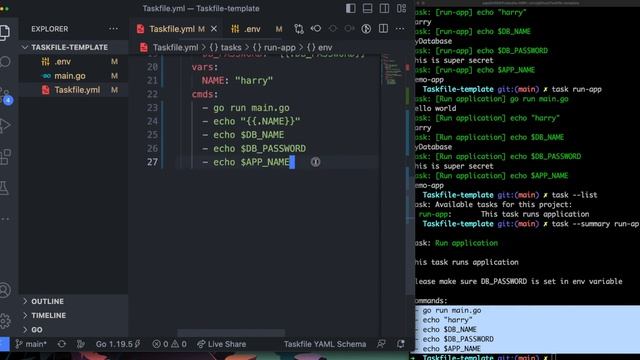640x360 pixels.
Task: Start Live Share from status bar
Action: click(x=222, y=344)
